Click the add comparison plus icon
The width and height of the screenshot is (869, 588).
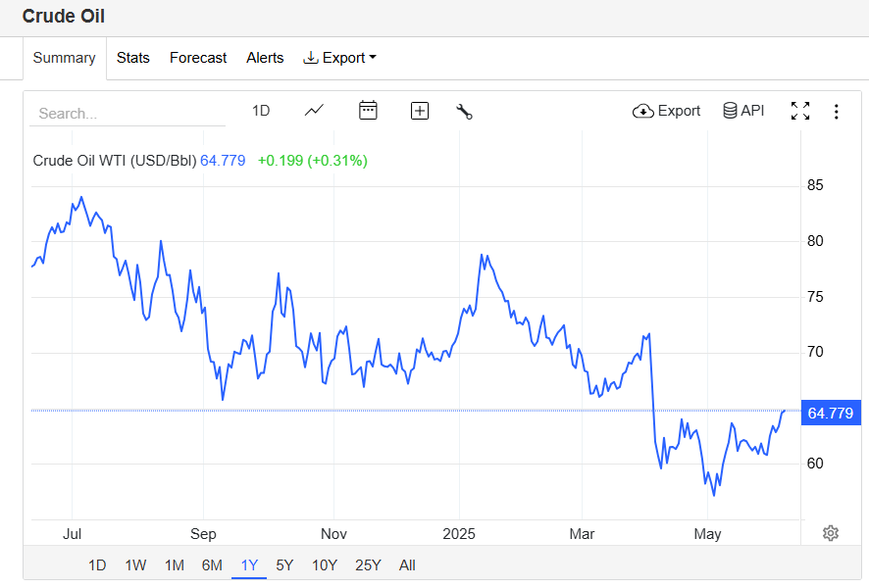point(420,112)
